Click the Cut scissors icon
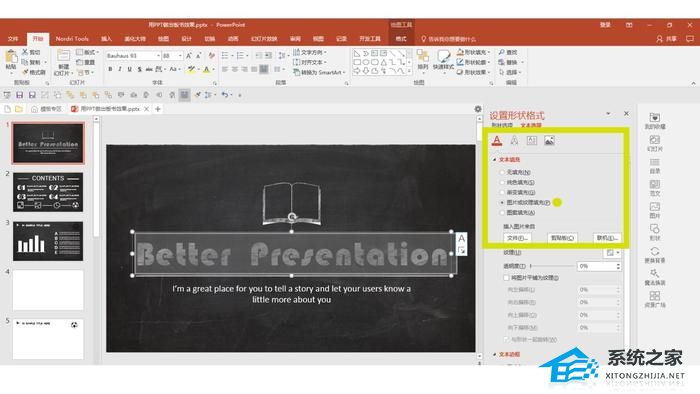This screenshot has width=700, height=394. [25, 52]
